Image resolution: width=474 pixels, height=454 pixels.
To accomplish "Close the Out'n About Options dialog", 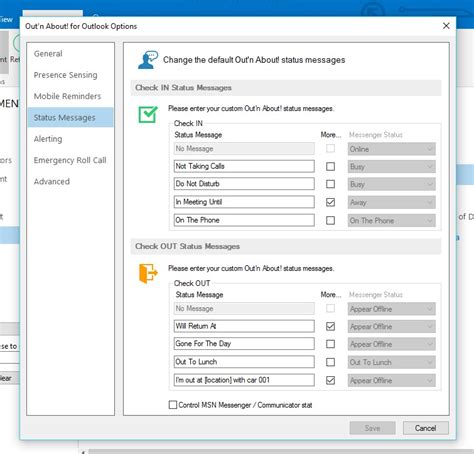I will click(446, 26).
